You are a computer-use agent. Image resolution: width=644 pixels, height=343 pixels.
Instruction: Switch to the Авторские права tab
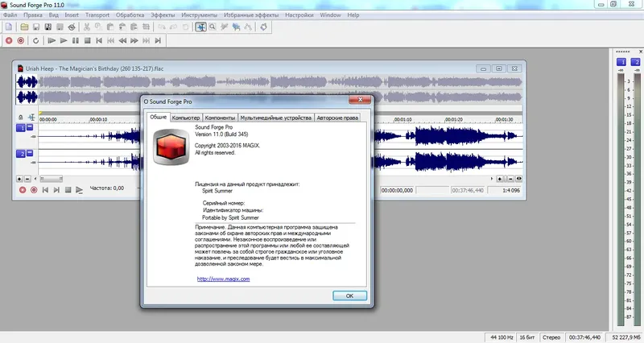pyautogui.click(x=337, y=118)
